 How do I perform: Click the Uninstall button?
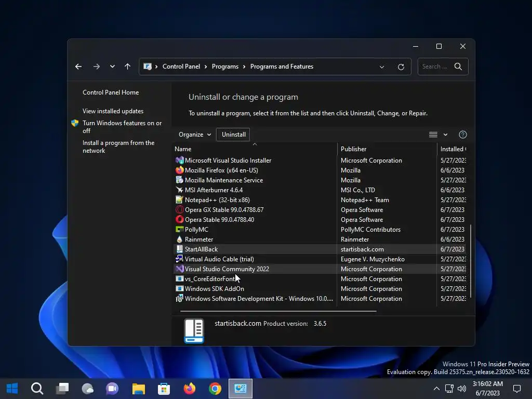click(x=233, y=135)
